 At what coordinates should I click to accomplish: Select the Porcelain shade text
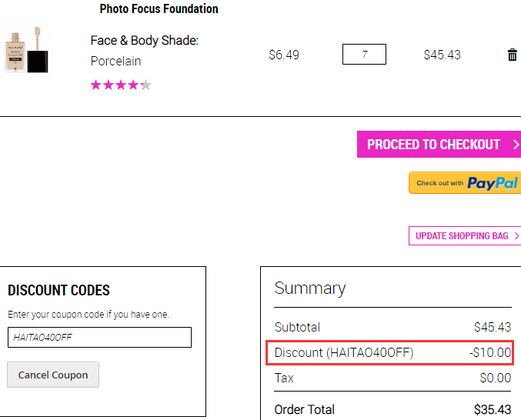click(x=115, y=61)
